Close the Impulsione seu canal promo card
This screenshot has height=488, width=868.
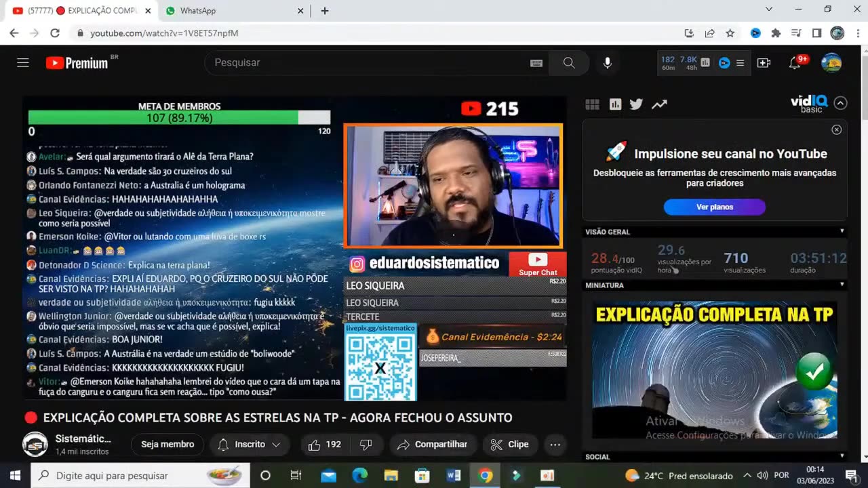tap(837, 129)
